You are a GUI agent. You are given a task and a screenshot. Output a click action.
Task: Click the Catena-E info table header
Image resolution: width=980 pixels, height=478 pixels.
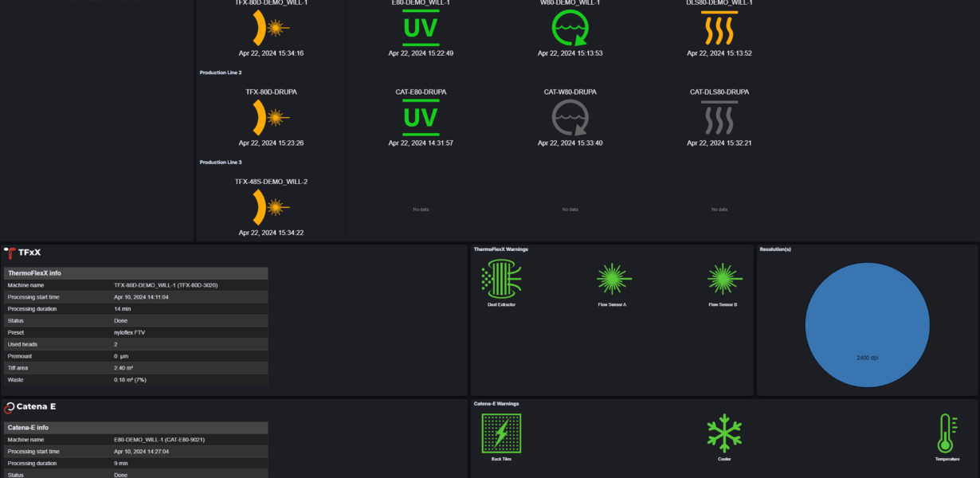(x=135, y=428)
